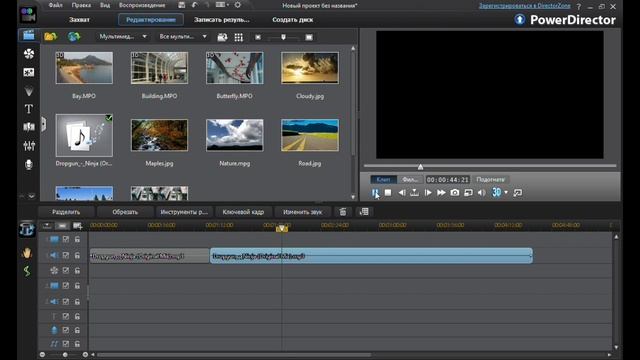Step to the next frame
Image resolution: width=640 pixels, height=360 pixels.
pos(428,193)
